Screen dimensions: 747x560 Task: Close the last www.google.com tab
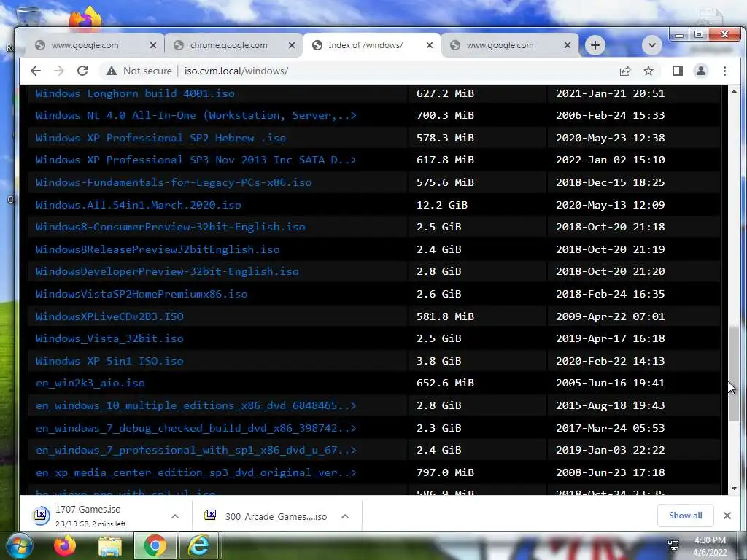coord(567,45)
